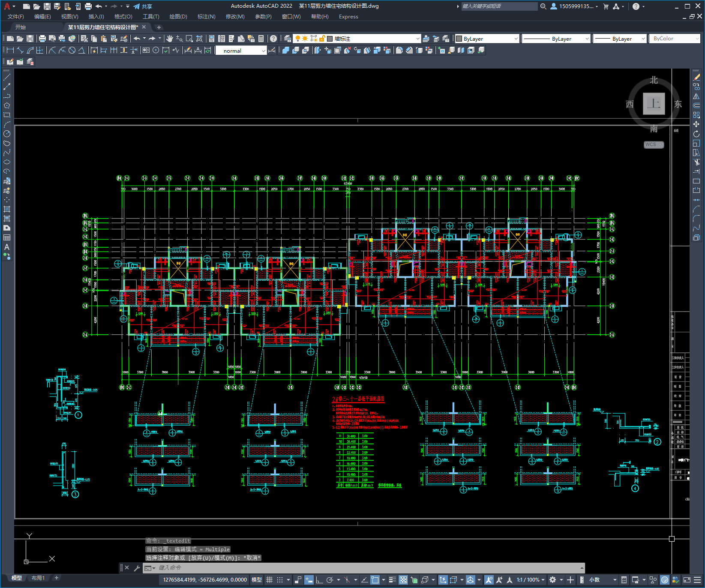Screen dimensions: 705x588
Task: Open the 修改(M) menu
Action: [235, 17]
